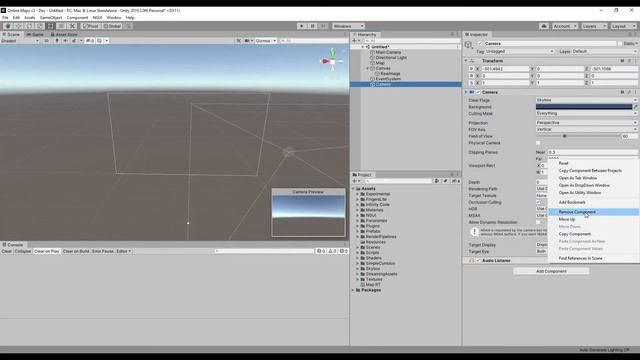Open the Layout dropdown
The image size is (640, 360).
click(x=623, y=26)
